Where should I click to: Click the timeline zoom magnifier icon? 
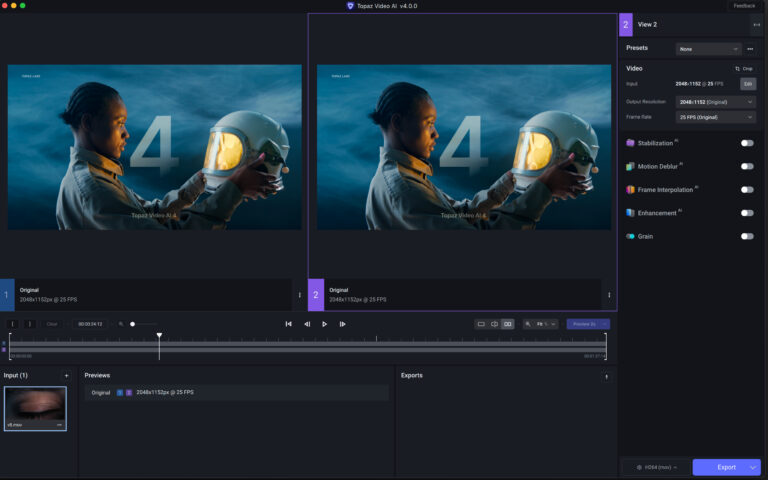(x=121, y=324)
